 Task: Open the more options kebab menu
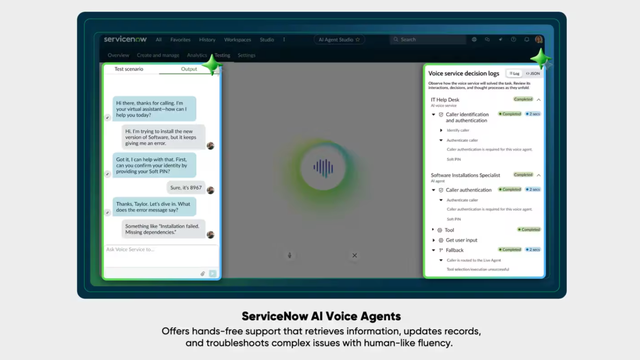(284, 40)
